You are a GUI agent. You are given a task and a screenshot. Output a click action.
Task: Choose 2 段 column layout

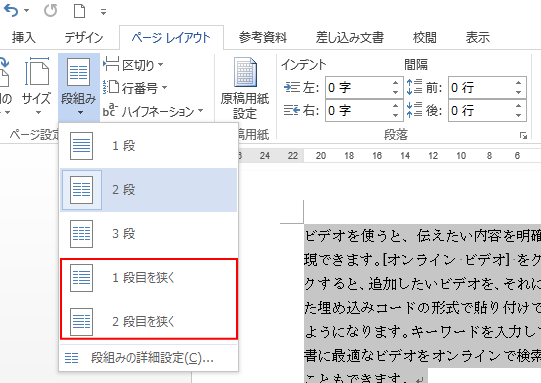(x=149, y=190)
